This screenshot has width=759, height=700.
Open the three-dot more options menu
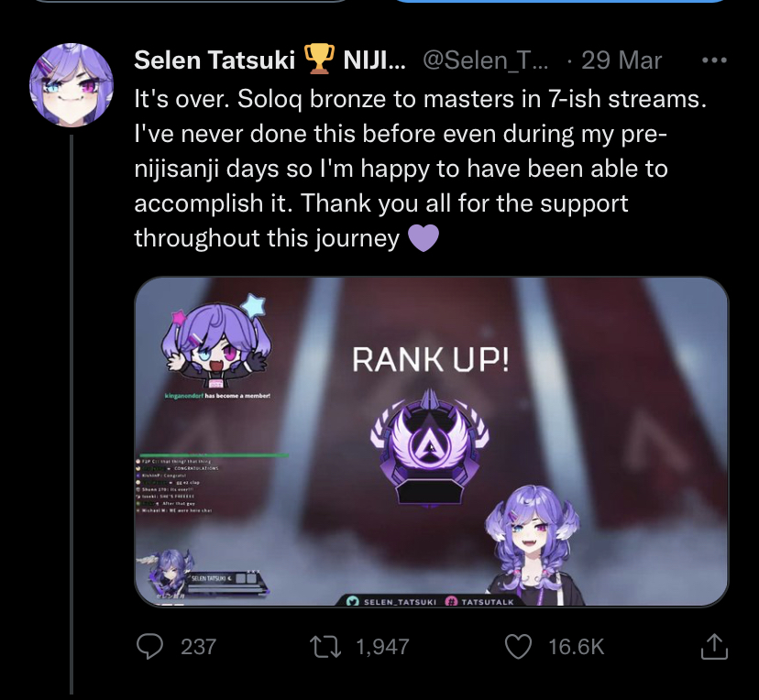point(714,60)
